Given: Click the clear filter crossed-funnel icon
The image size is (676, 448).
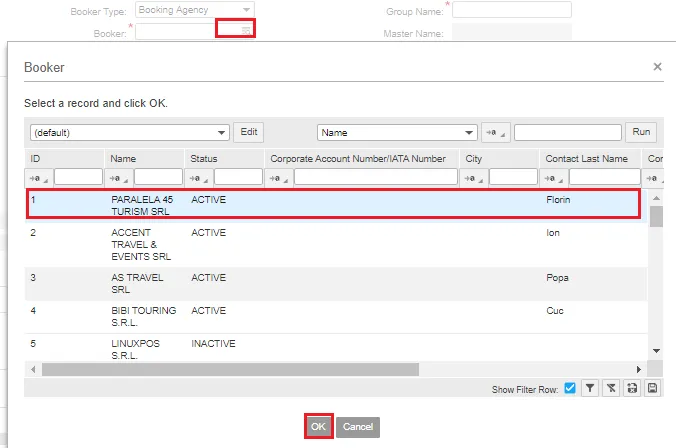Looking at the screenshot, I should (611, 388).
